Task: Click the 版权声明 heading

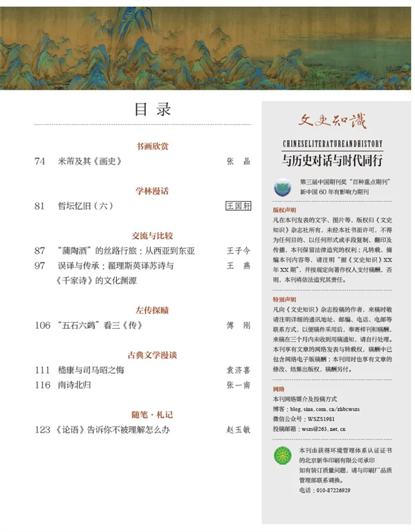Action: pyautogui.click(x=284, y=210)
